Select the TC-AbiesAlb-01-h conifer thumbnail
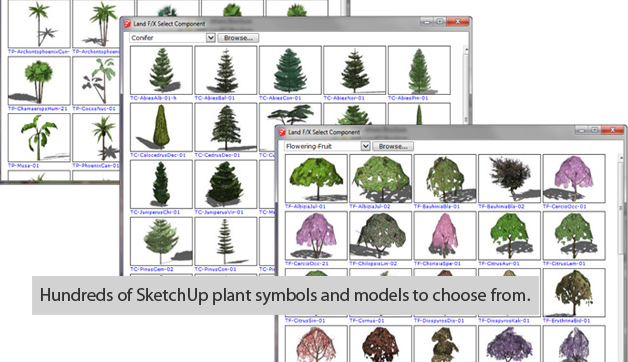This screenshot has width=628, height=362. pyautogui.click(x=161, y=70)
